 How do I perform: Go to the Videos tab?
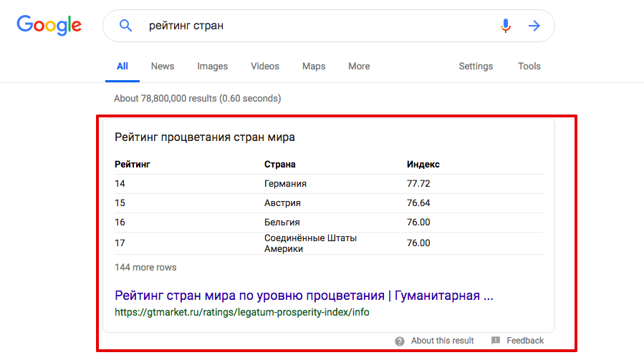265,66
